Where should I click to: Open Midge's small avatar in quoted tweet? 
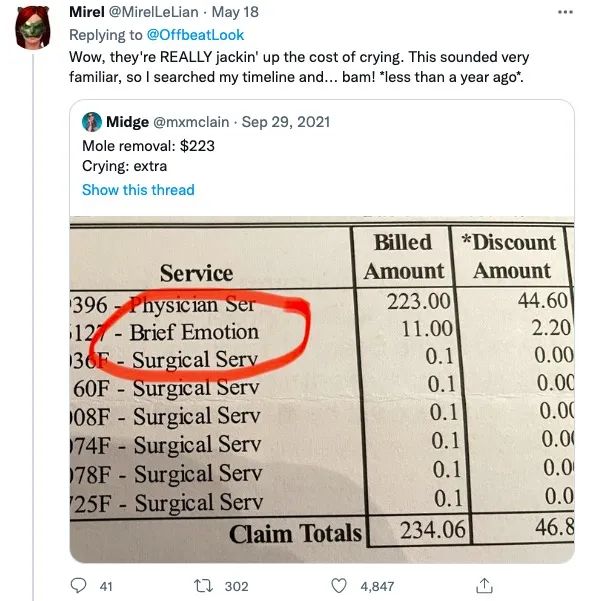92,122
